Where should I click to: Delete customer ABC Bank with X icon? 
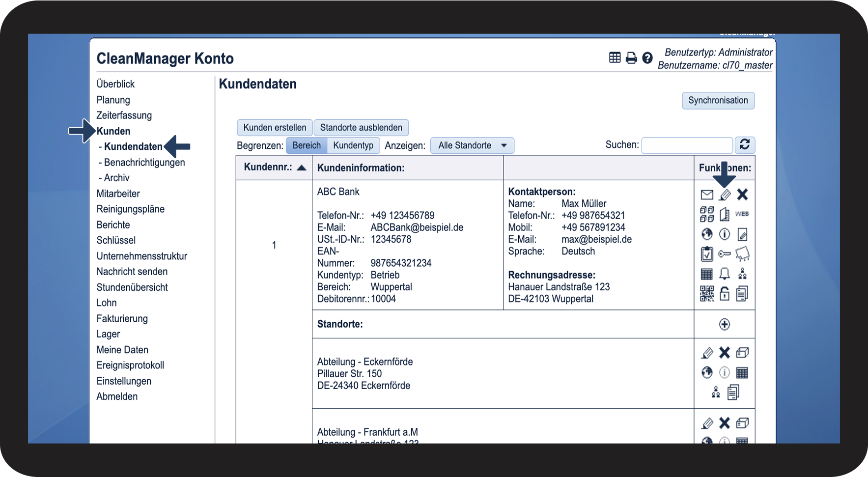pos(742,195)
